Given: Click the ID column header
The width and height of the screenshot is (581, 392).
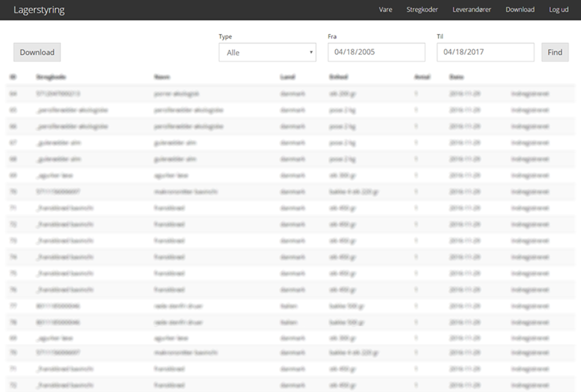Looking at the screenshot, I should (x=13, y=77).
